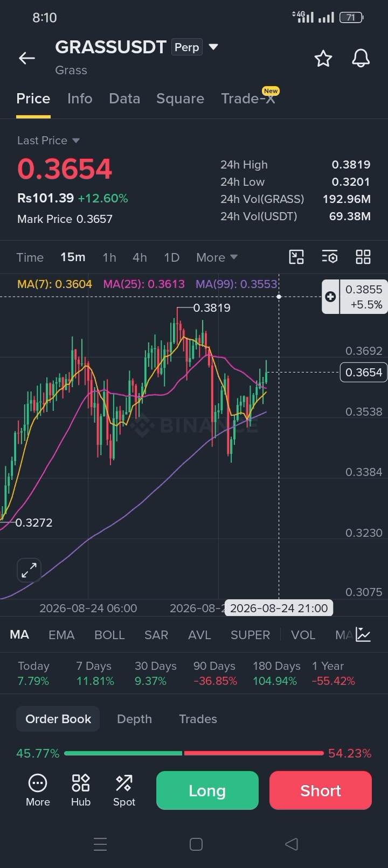Select the 15m chart interval
Screen dimensions: 388x868
tap(73, 257)
